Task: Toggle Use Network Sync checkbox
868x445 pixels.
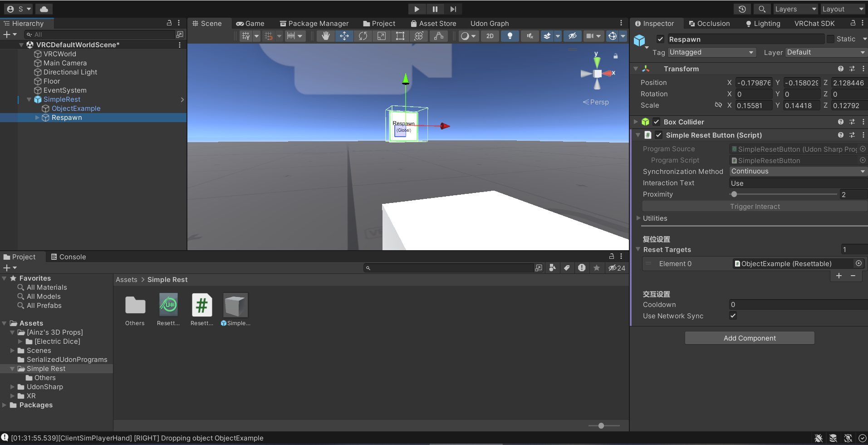Action: pos(733,316)
